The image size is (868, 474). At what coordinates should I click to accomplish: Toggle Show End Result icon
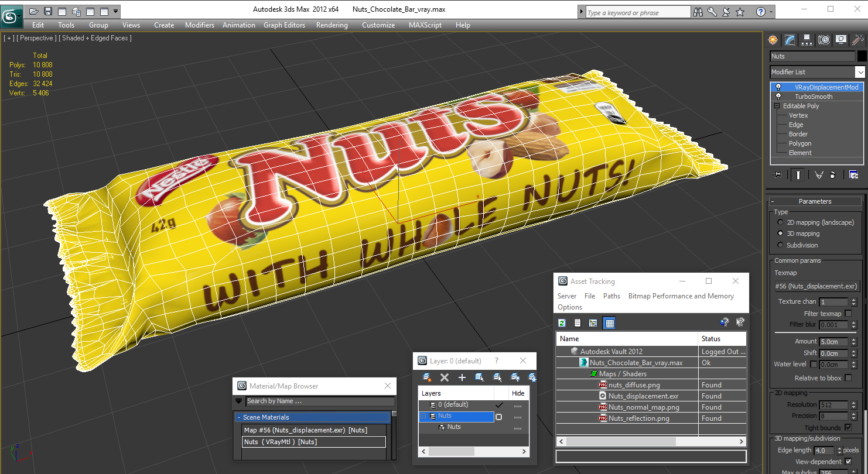point(798,174)
